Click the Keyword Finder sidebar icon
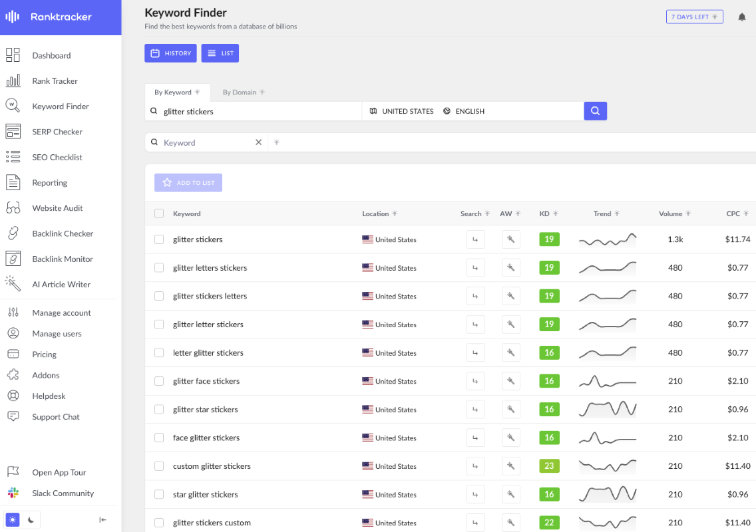 tap(13, 106)
